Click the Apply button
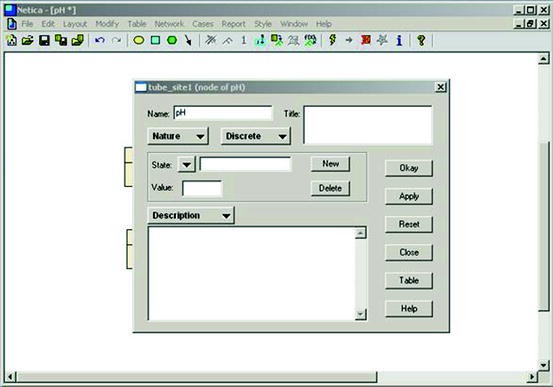The height and width of the screenshot is (387, 553). (409, 196)
